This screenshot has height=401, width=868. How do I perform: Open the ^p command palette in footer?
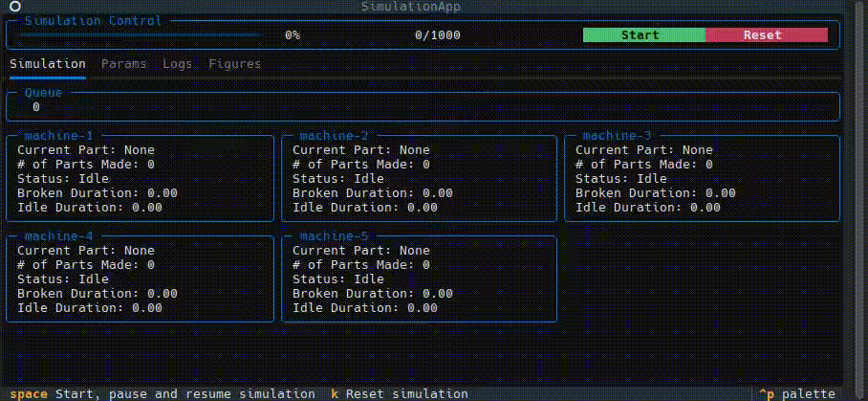coord(796,394)
